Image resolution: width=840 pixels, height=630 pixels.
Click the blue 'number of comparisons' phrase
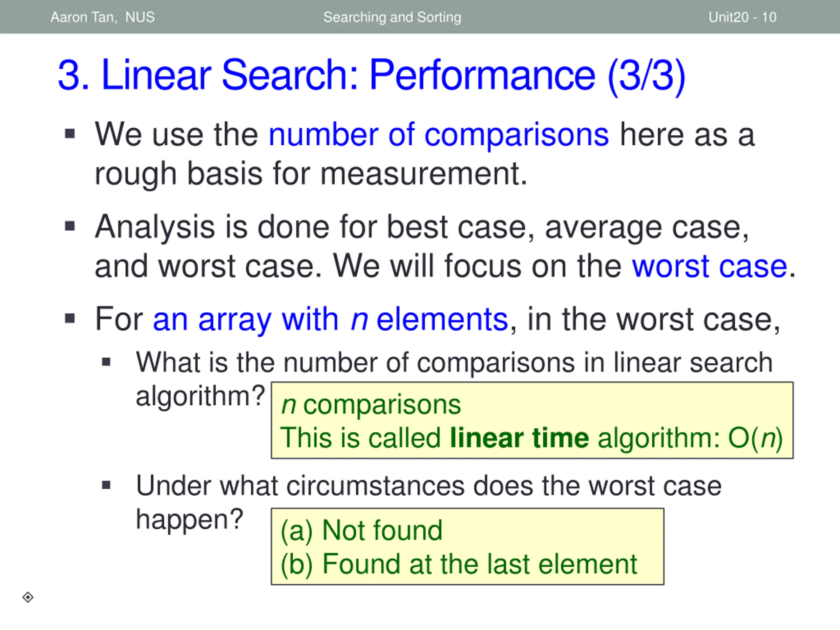point(439,135)
